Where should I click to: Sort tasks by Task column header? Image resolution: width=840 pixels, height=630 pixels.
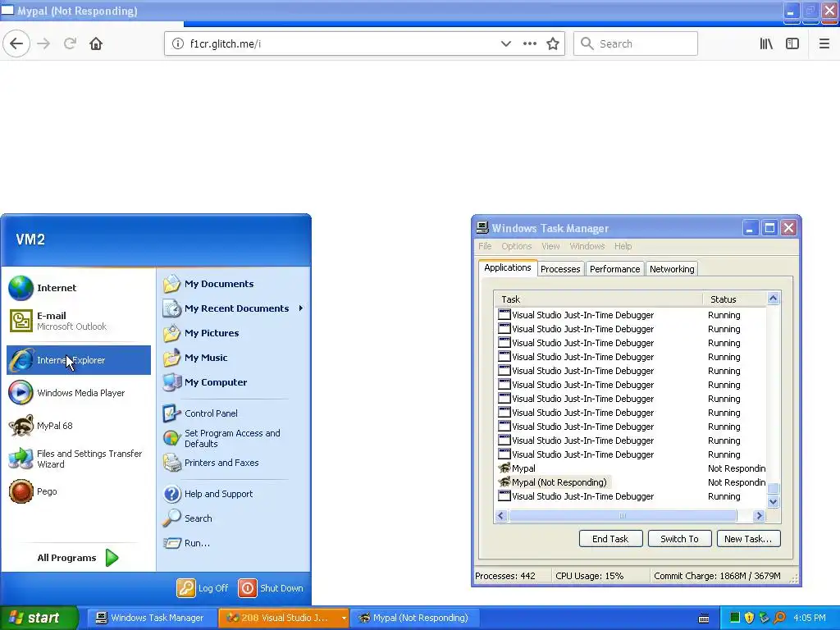(598, 299)
